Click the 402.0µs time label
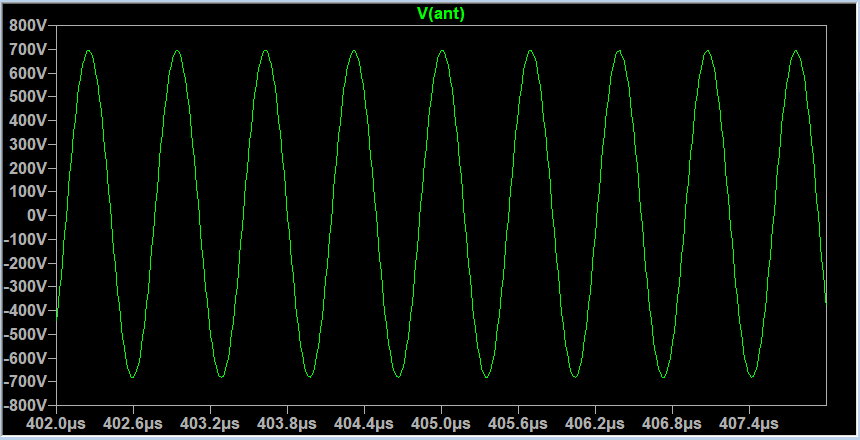 pyautogui.click(x=56, y=424)
